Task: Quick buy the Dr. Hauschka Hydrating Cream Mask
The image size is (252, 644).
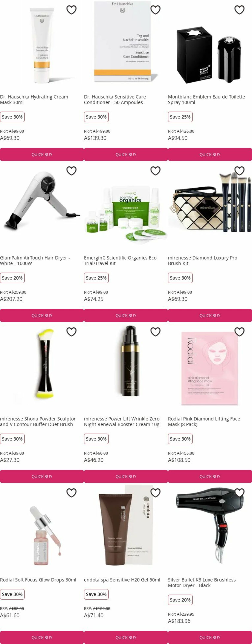Action: point(42,155)
